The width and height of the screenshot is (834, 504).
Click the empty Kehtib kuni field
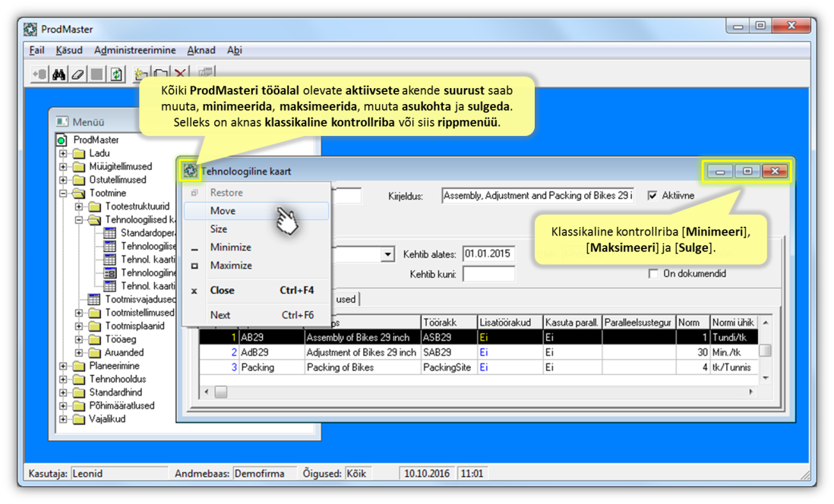pyautogui.click(x=488, y=274)
